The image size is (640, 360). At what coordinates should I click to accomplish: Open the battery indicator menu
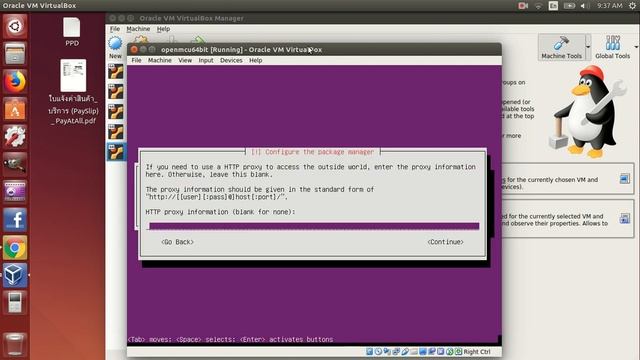[x=569, y=6]
